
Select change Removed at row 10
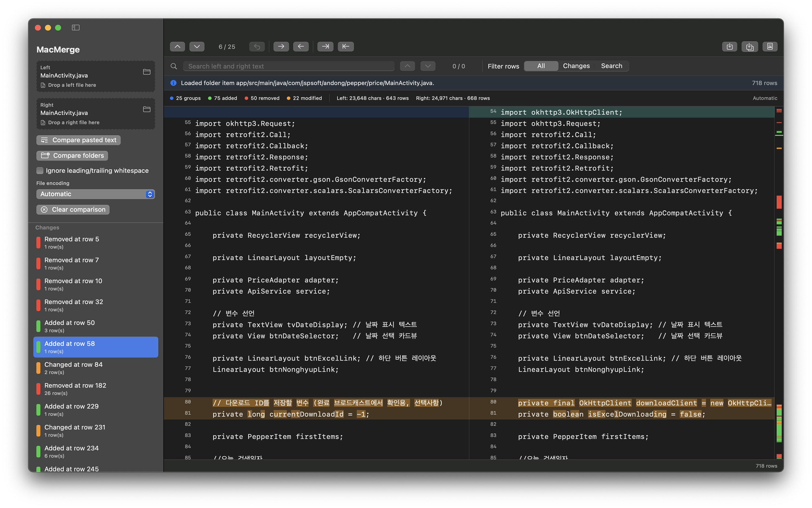click(x=96, y=284)
